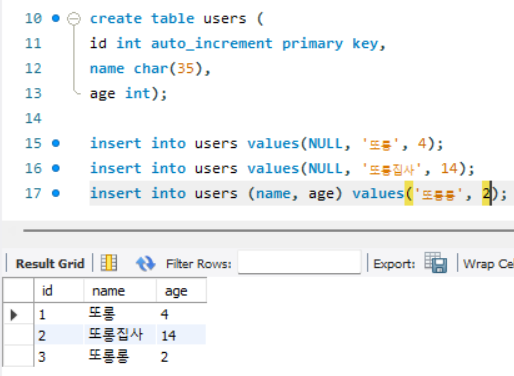Toggle the result grid view icon

click(109, 263)
